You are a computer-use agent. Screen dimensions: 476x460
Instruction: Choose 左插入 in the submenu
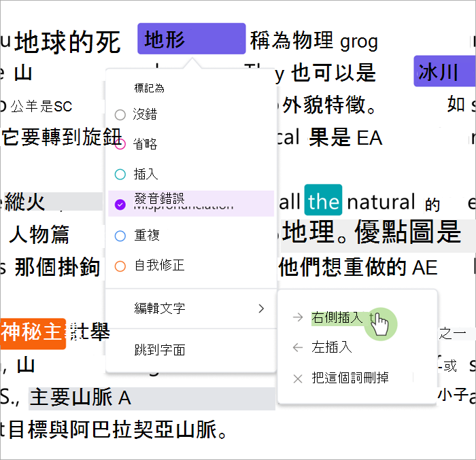(x=332, y=347)
